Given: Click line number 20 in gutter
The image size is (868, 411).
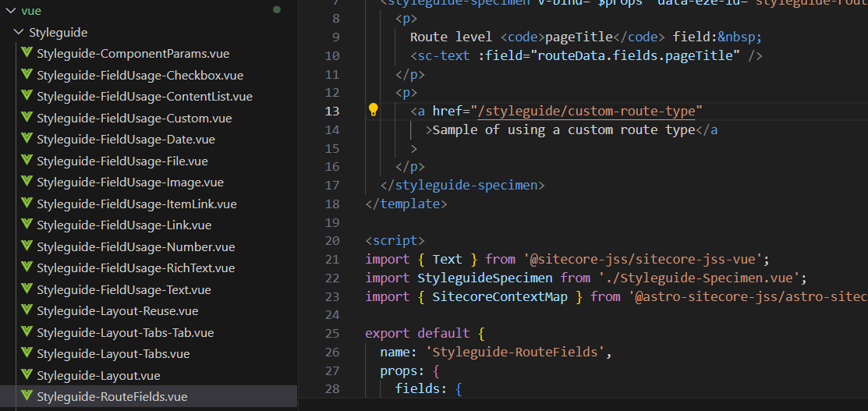Looking at the screenshot, I should click(x=331, y=240).
